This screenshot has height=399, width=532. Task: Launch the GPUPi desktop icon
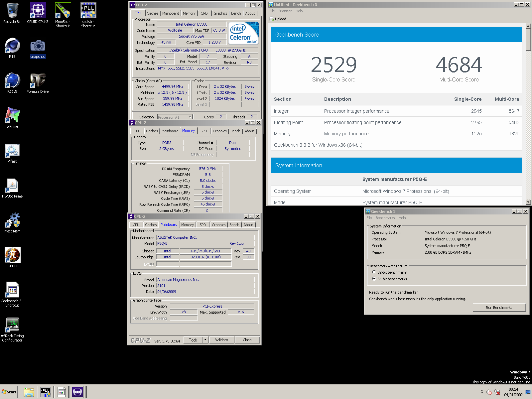tap(12, 257)
